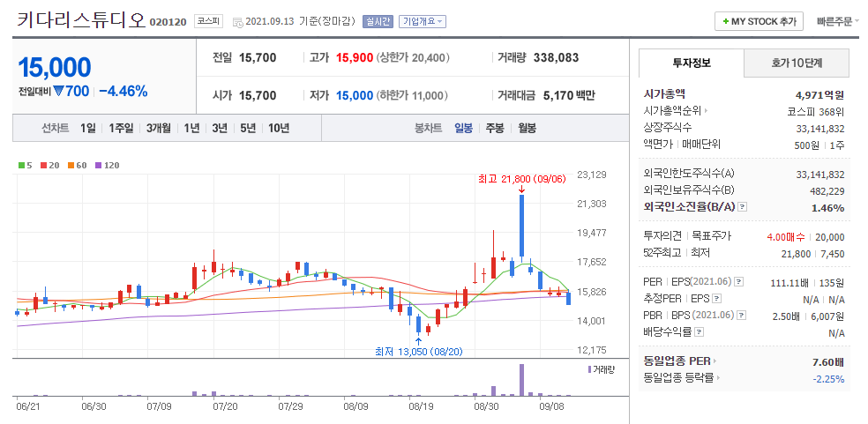
Task: Click the 액면가 value 500원
Action: pyautogui.click(x=805, y=145)
